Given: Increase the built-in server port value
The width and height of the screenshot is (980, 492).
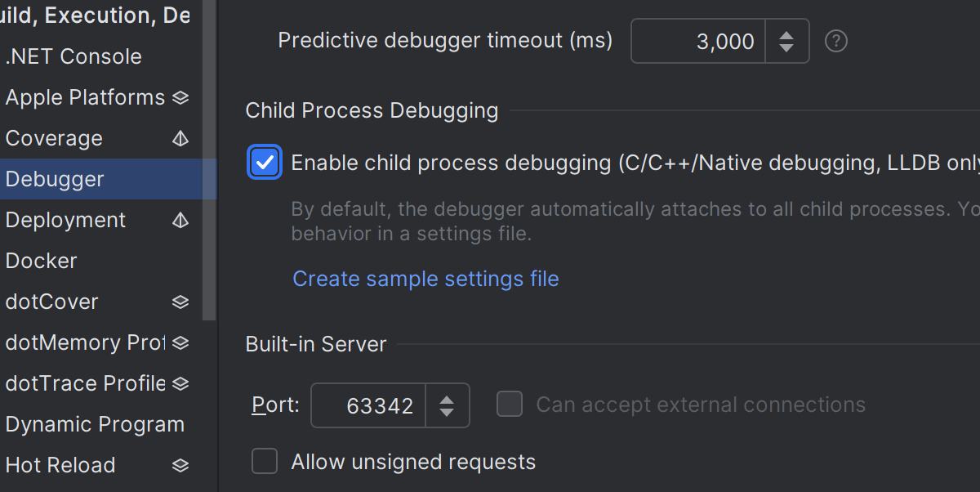Looking at the screenshot, I should [x=447, y=399].
